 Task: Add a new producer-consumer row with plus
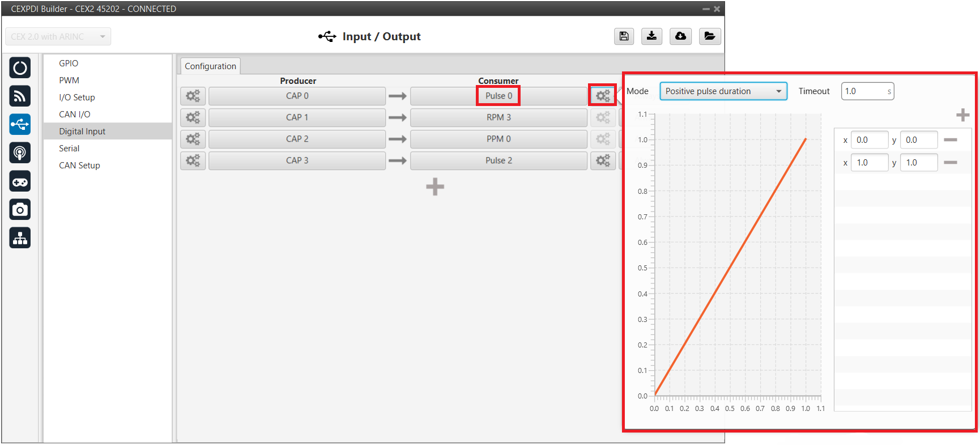(434, 187)
